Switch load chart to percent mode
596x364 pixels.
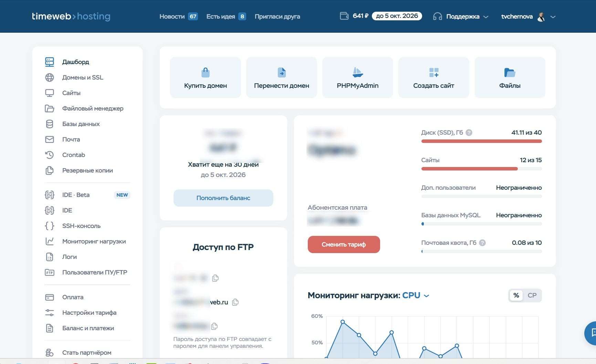tap(516, 295)
